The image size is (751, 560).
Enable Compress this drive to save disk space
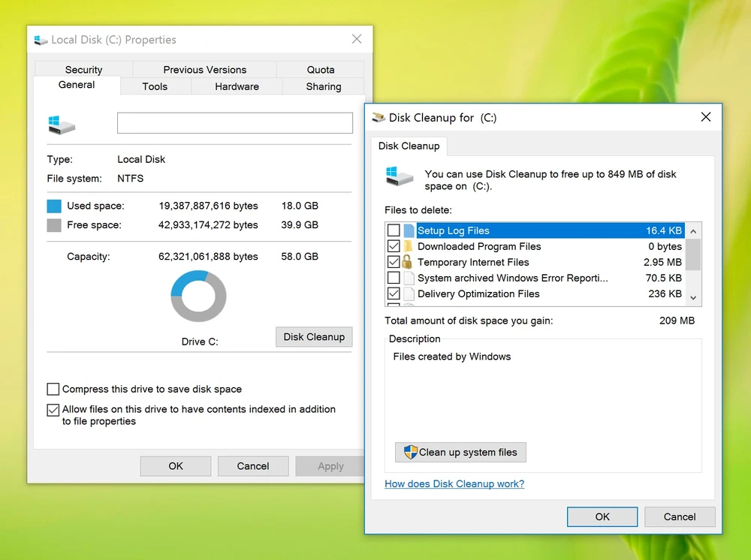(53, 389)
